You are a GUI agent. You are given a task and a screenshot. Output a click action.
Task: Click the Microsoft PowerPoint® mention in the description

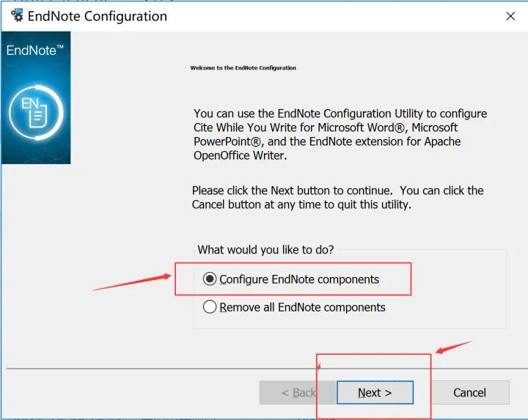tap(229, 141)
